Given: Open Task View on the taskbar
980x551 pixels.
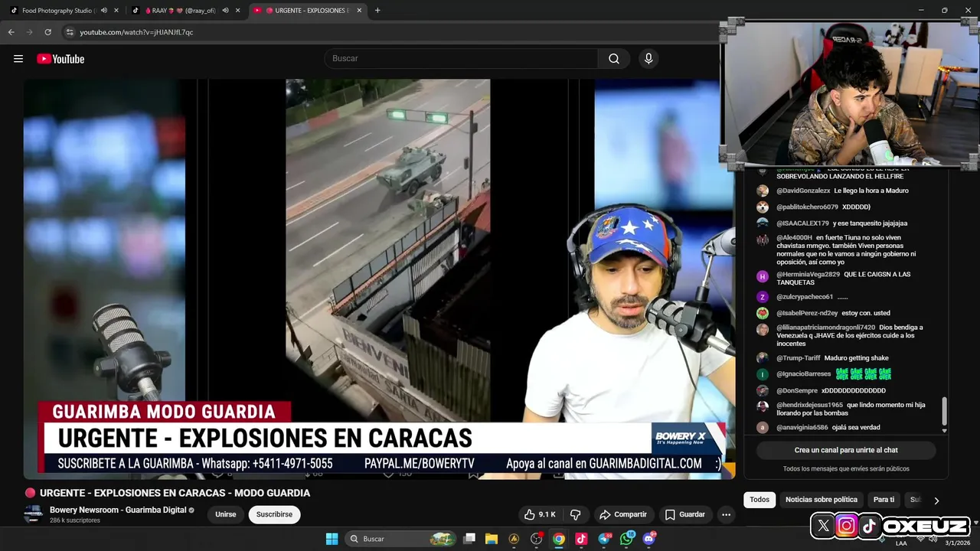Looking at the screenshot, I should click(x=469, y=539).
